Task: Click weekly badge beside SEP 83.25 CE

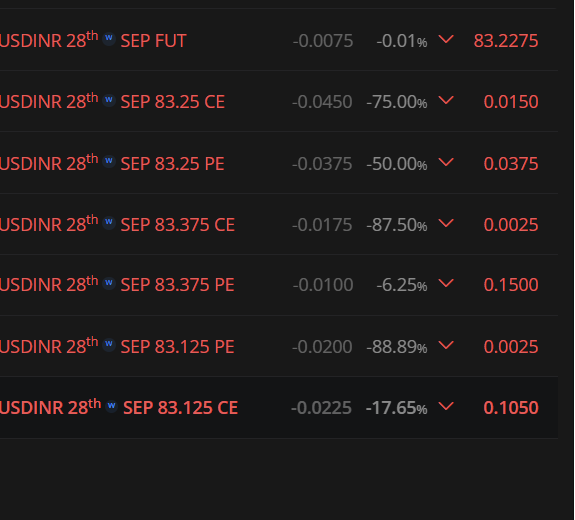Action: [x=109, y=100]
